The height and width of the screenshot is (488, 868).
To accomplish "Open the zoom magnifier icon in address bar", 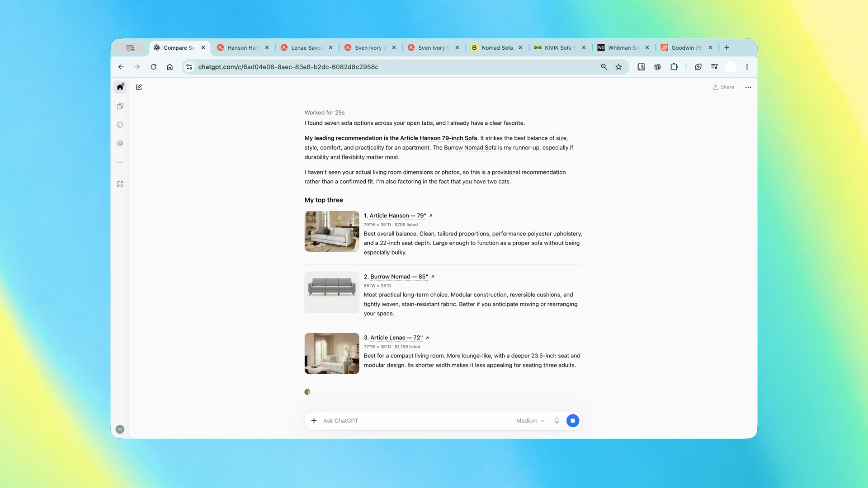I will [604, 67].
